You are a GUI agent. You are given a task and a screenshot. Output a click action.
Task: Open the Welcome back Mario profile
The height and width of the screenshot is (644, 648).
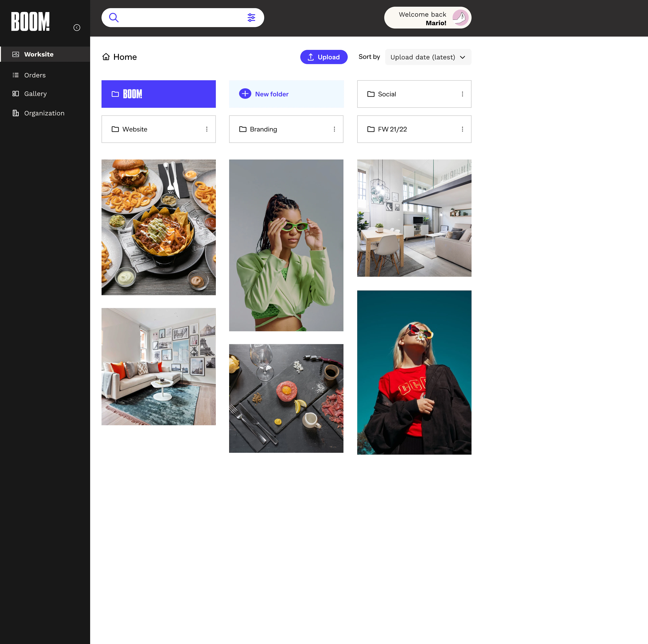pos(428,17)
